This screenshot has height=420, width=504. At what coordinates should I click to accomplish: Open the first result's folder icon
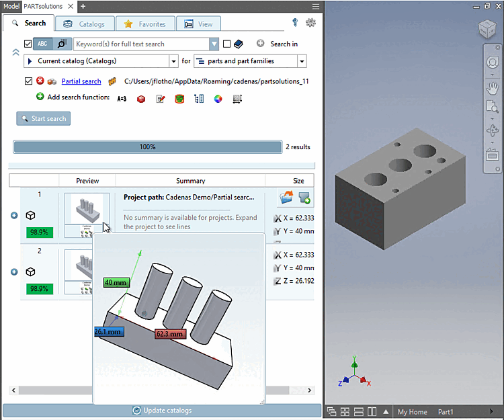point(286,198)
